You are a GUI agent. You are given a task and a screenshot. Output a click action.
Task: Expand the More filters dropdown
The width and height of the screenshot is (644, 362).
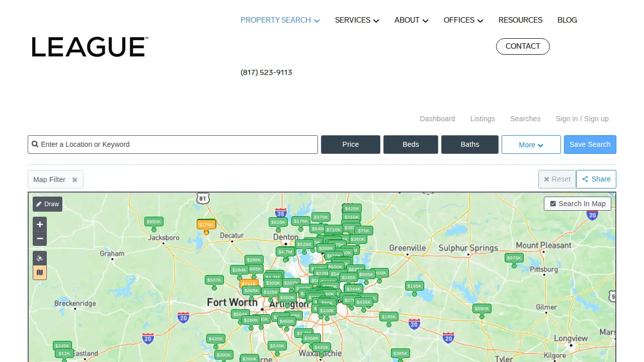(x=531, y=145)
